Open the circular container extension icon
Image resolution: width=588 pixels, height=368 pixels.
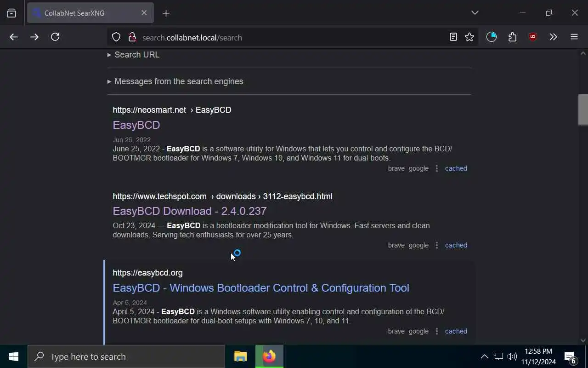click(492, 37)
